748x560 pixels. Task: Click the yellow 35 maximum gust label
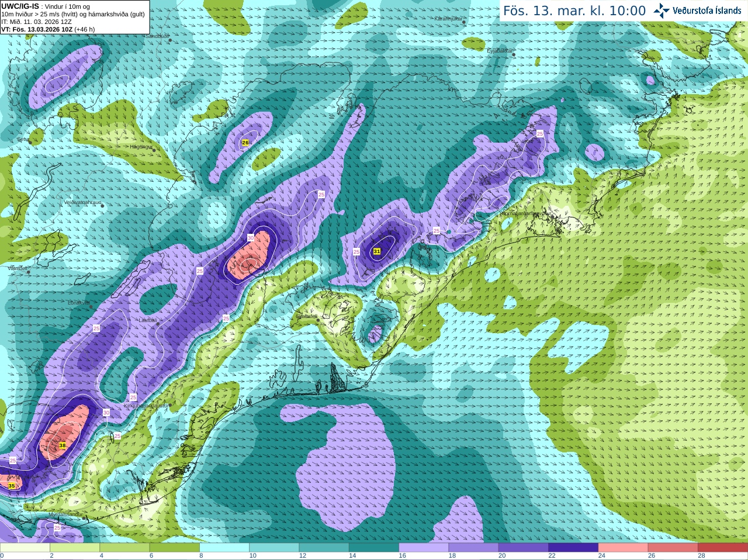coord(11,486)
